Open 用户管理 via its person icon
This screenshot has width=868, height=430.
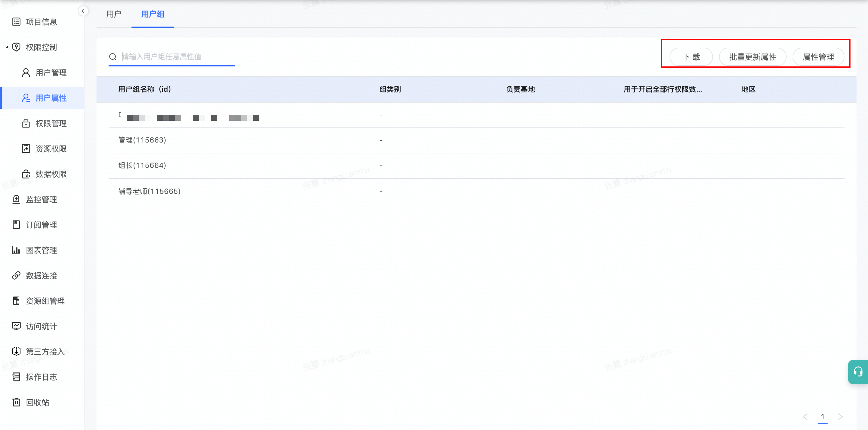[26, 72]
